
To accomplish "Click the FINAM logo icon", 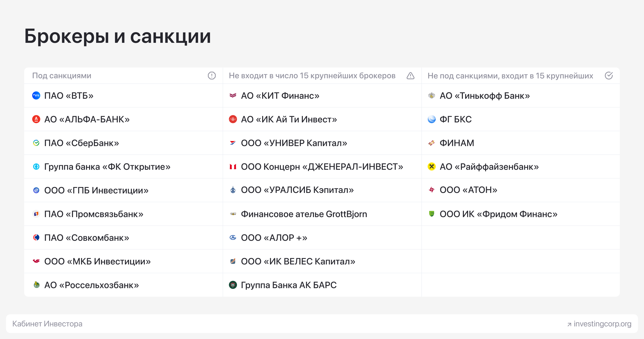I will 432,143.
